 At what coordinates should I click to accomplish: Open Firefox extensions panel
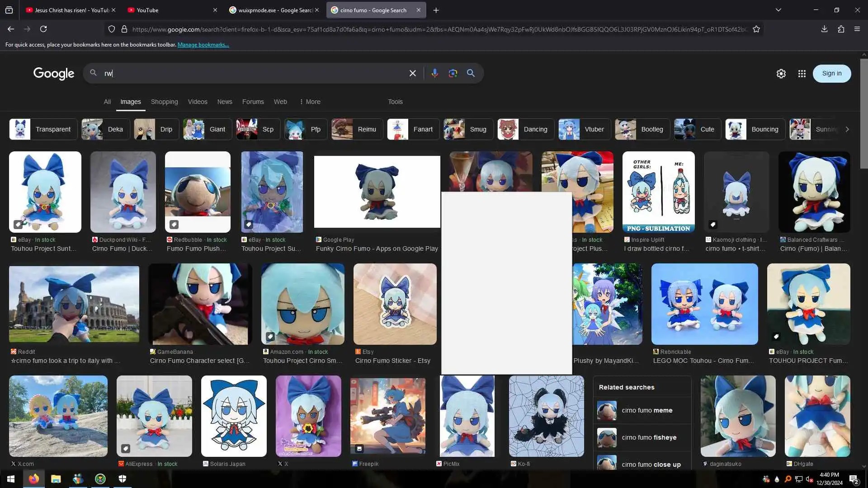click(x=841, y=29)
